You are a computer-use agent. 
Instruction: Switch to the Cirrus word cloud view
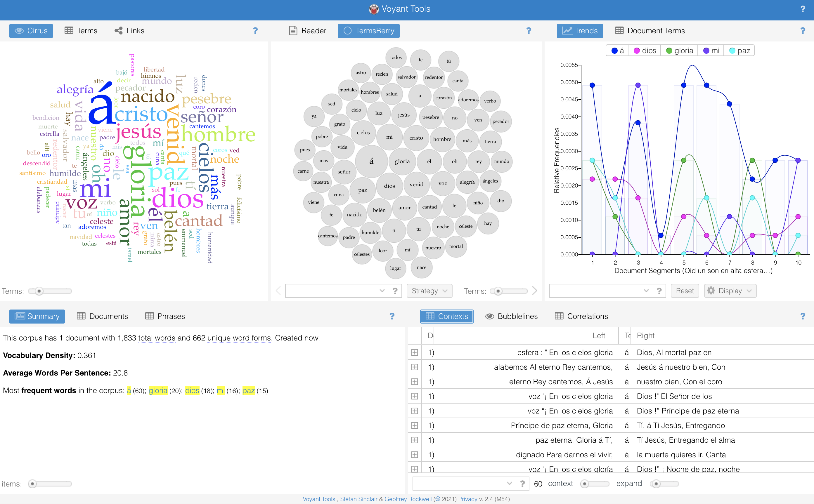[31, 31]
